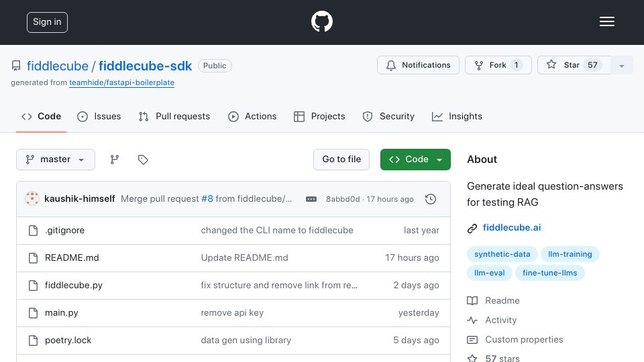Expand the master branch selector

point(56,160)
